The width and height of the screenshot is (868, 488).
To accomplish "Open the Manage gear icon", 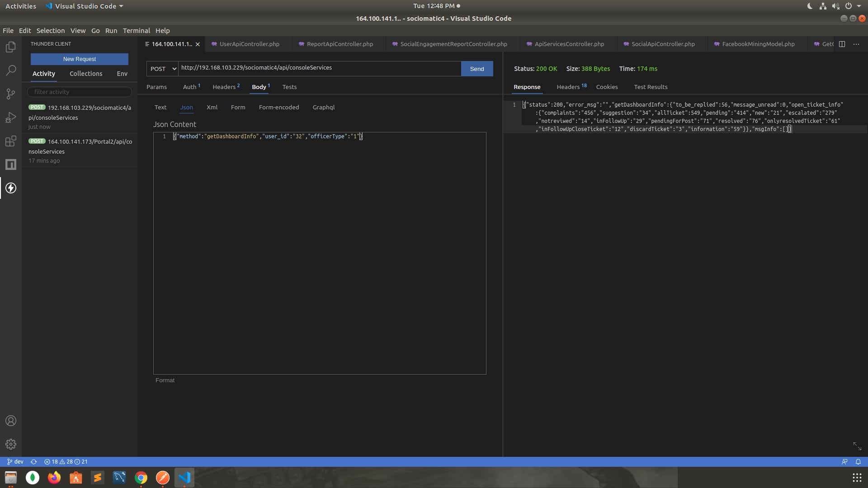I will click(x=10, y=444).
